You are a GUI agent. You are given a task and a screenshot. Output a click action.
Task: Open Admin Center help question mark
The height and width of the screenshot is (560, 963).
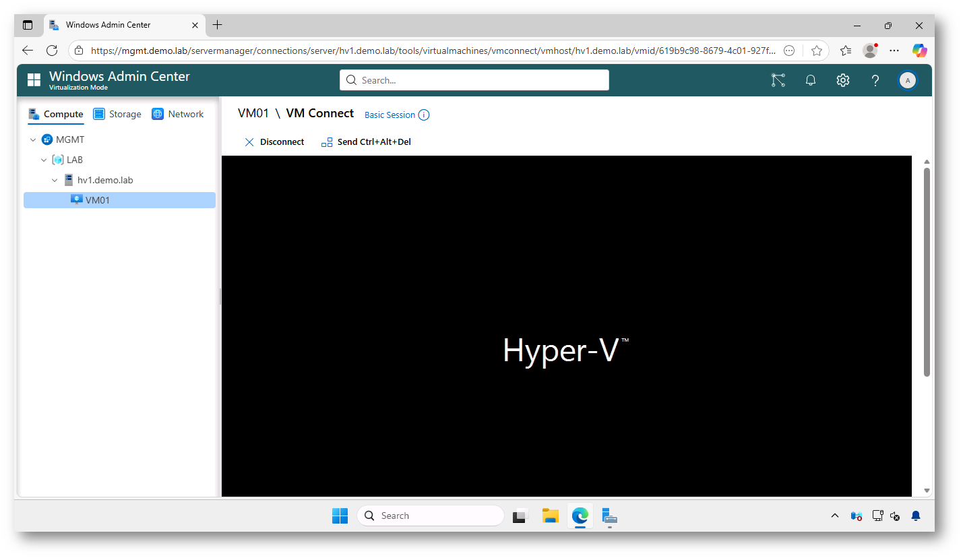click(875, 80)
